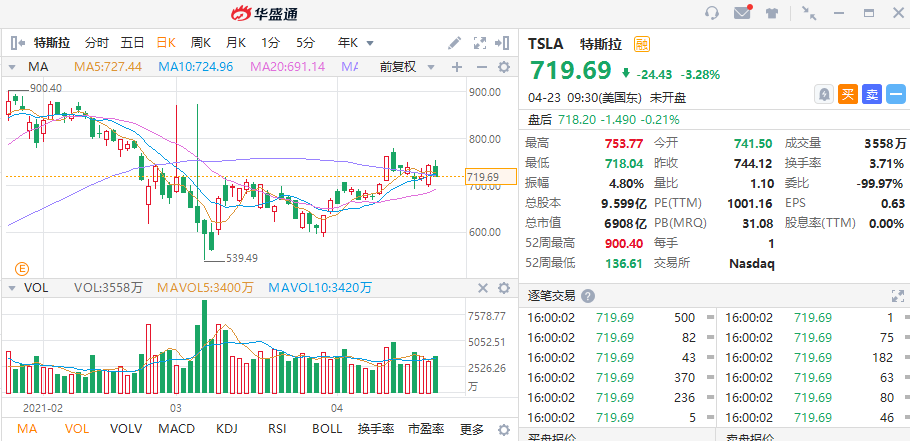
Task: Toggle the VOLV indicator
Action: point(126,429)
